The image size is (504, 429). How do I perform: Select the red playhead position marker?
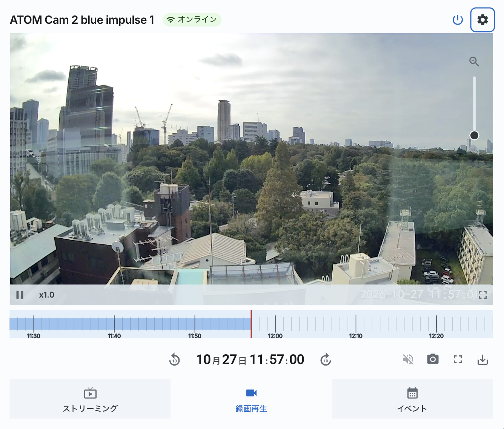click(251, 324)
